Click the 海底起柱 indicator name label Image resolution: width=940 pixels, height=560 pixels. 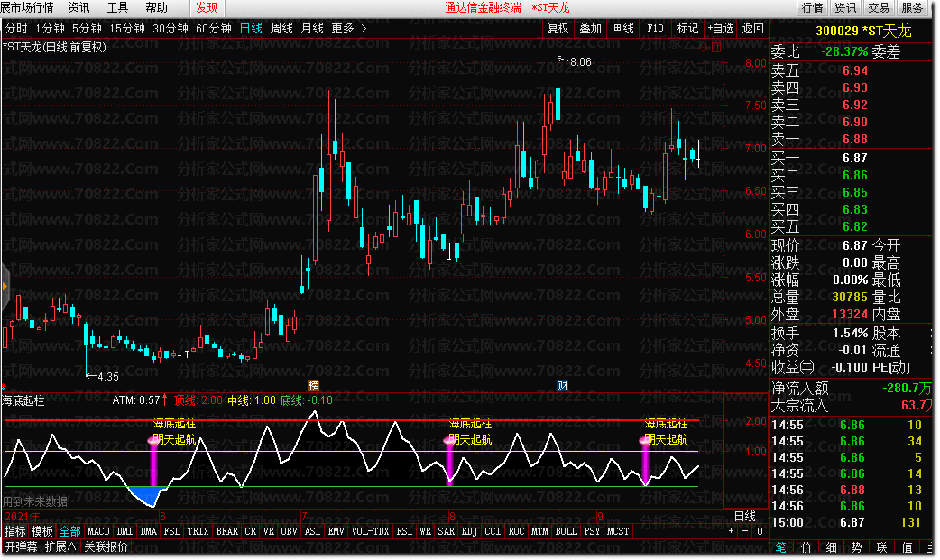[x=23, y=400]
